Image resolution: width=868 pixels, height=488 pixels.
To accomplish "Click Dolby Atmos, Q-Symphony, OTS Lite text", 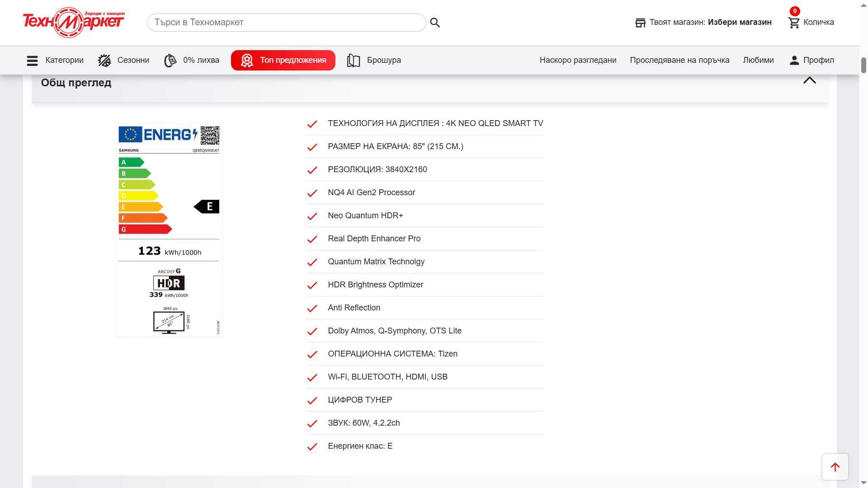I will click(x=395, y=331).
